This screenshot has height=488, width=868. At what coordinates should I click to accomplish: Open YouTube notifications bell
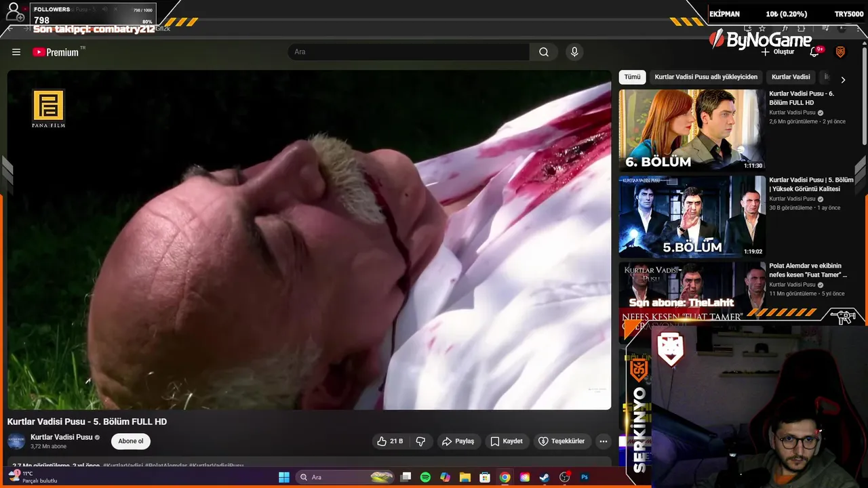coord(815,52)
